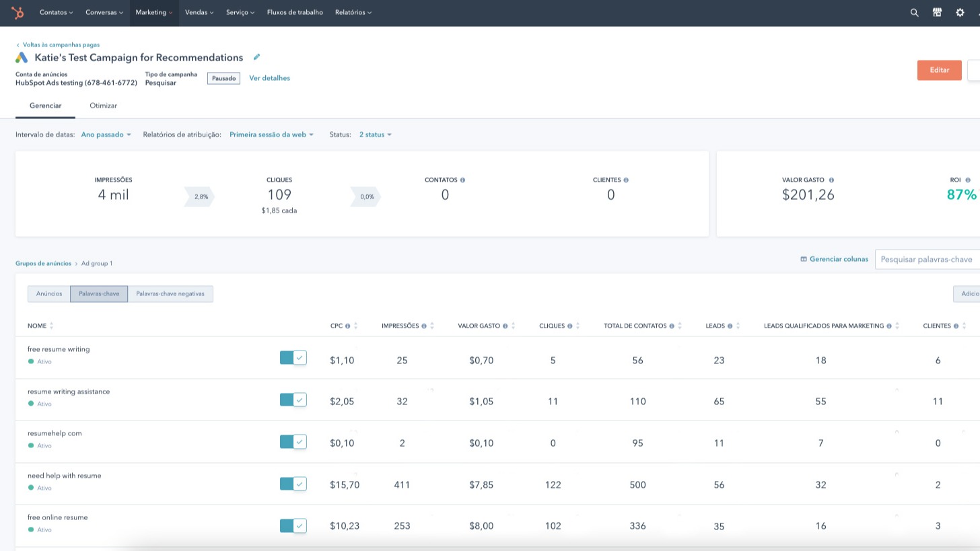The image size is (980, 551).
Task: Click 'Ad group 1' breadcrumb text
Action: (x=97, y=263)
